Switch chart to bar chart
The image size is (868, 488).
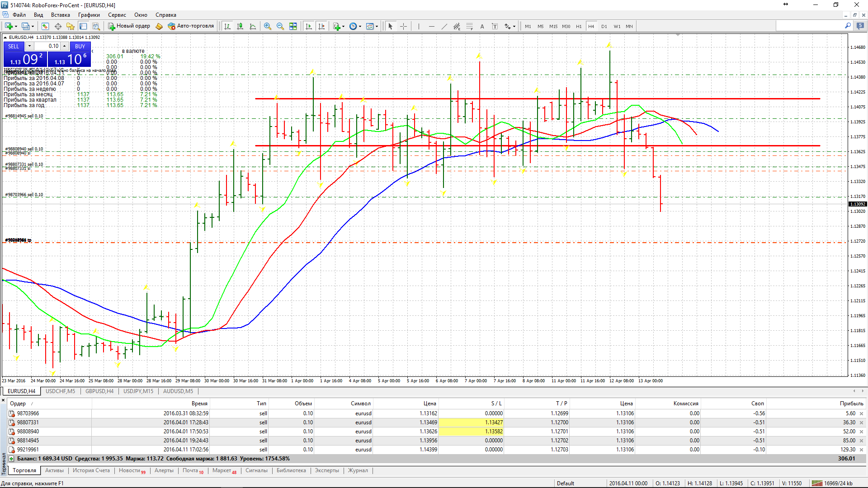[x=227, y=26]
